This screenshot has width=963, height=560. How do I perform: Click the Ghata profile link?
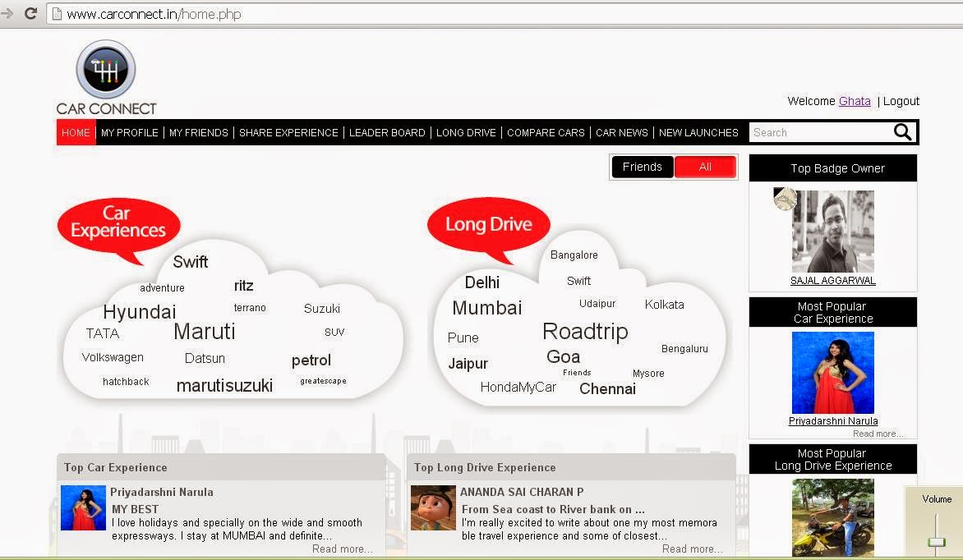click(x=855, y=101)
